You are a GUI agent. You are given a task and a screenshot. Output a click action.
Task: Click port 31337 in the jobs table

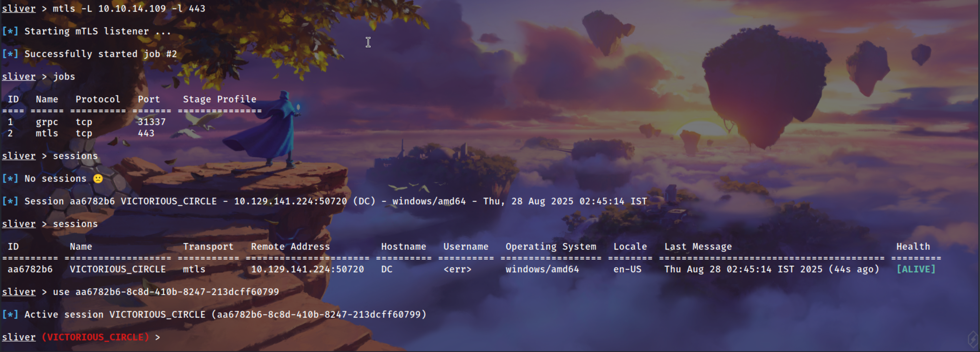[151, 122]
